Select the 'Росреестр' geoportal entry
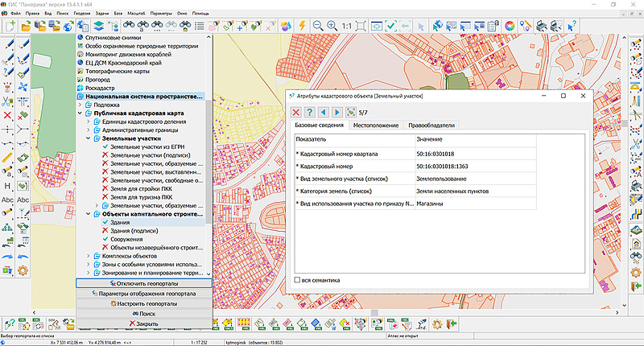The height and width of the screenshot is (346, 644). 101,88
